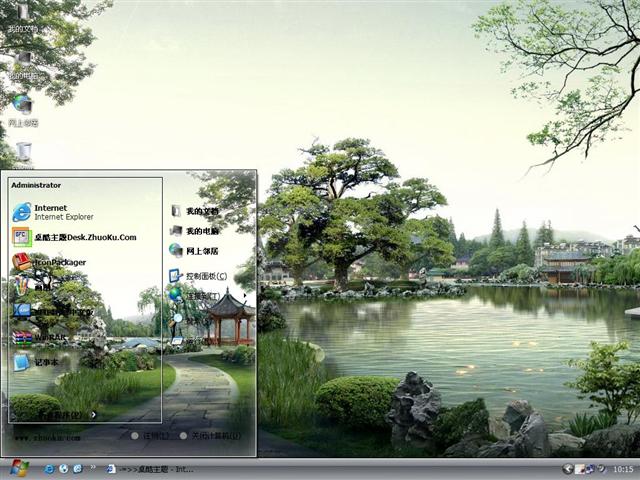Open the Paint (画图) program in the Start menu
The image size is (640, 480).
click(33, 287)
